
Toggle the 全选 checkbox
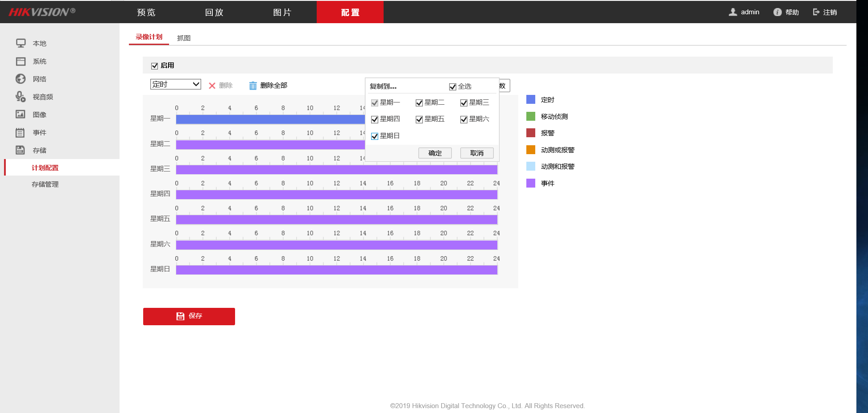pyautogui.click(x=453, y=87)
